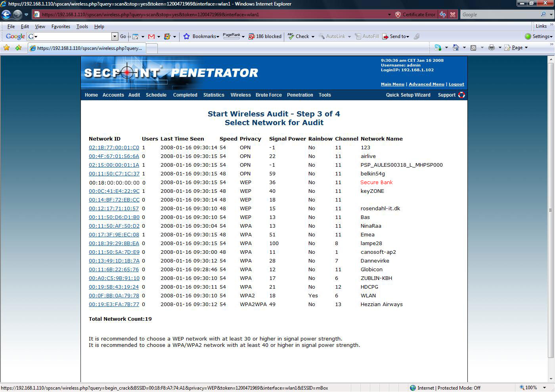The height and width of the screenshot is (392, 555).
Task: Open the Gmail icon in the Google toolbar
Action: point(151,36)
